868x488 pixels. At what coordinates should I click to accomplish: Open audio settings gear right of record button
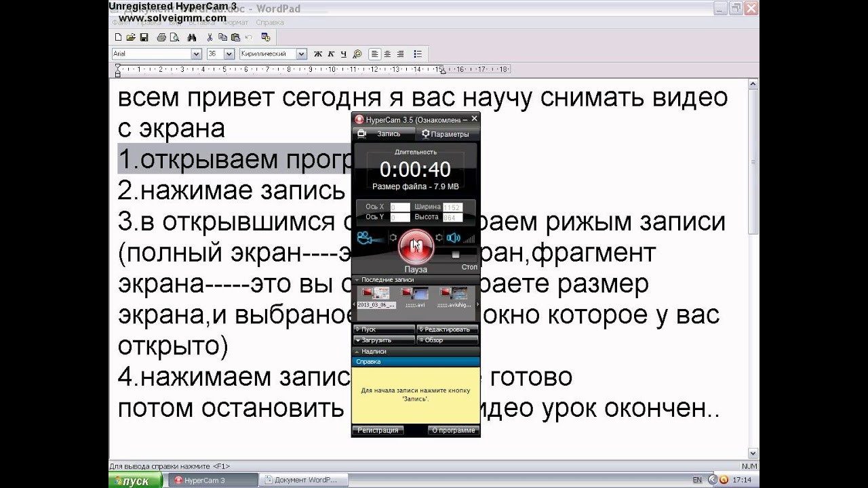click(439, 238)
